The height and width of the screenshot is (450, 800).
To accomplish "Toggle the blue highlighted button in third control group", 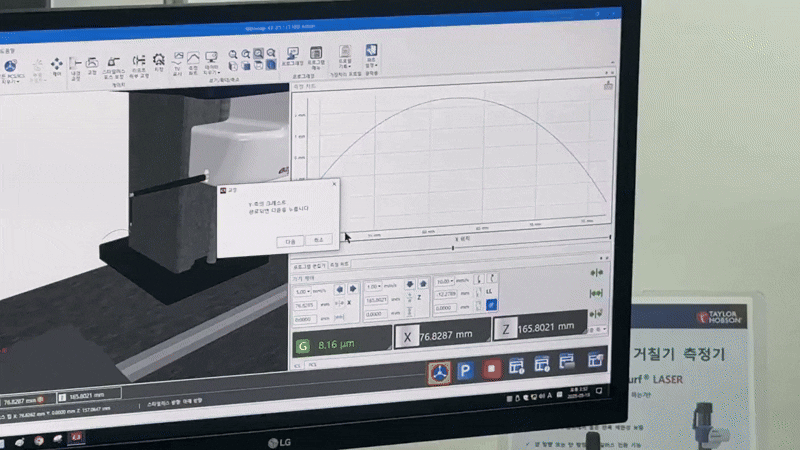I will [x=491, y=305].
